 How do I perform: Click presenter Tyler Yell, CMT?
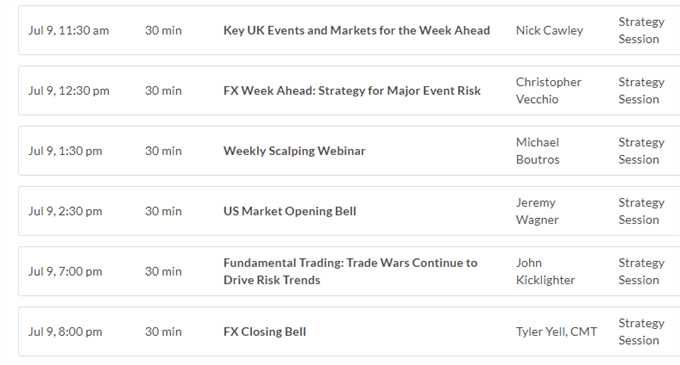tap(556, 332)
